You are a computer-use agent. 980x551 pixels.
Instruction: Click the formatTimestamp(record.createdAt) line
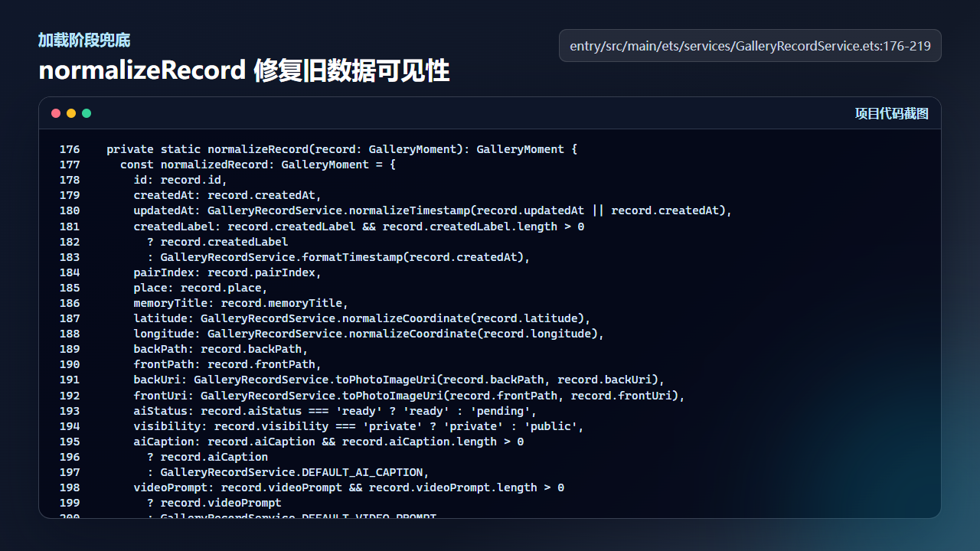[x=339, y=257]
